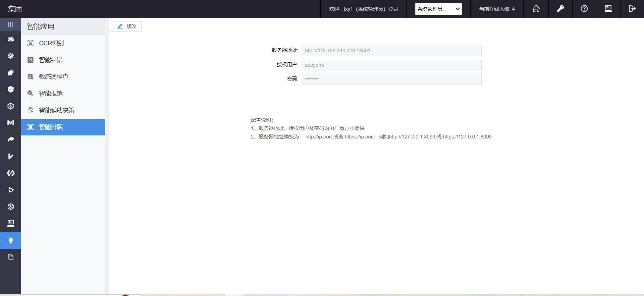The width and height of the screenshot is (644, 296).
Task: Open the 敏感词检查 menu item
Action: click(63, 77)
